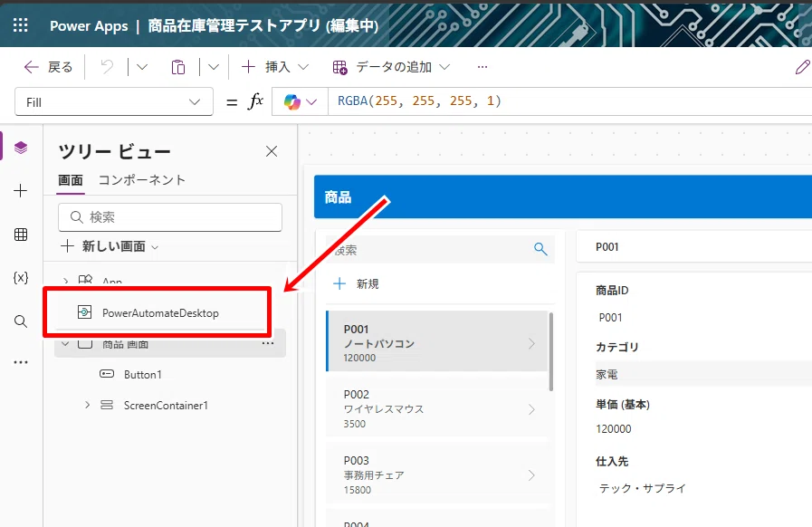Open the Fill property dropdown
The image size is (812, 527).
[114, 102]
